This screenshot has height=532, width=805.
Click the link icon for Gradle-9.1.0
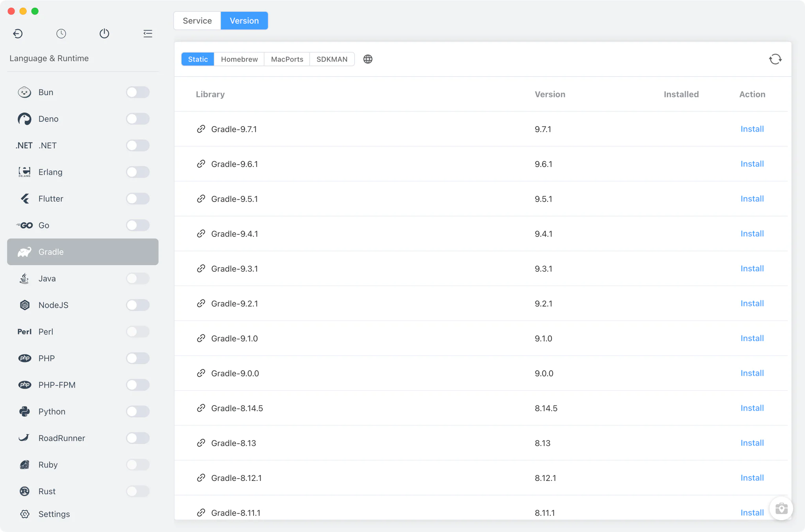201,338
